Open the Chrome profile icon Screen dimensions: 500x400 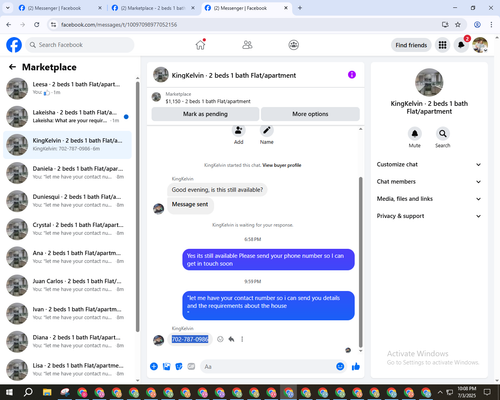pos(477,24)
